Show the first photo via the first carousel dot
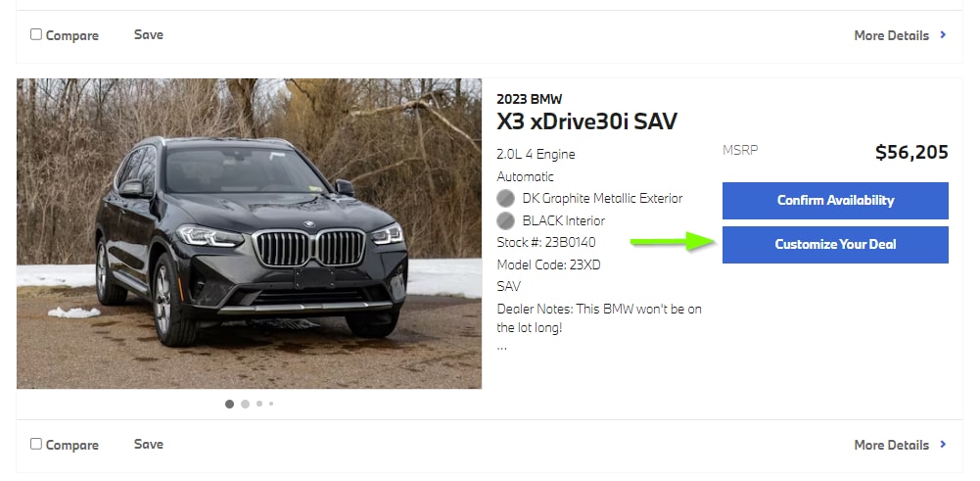 [229, 404]
